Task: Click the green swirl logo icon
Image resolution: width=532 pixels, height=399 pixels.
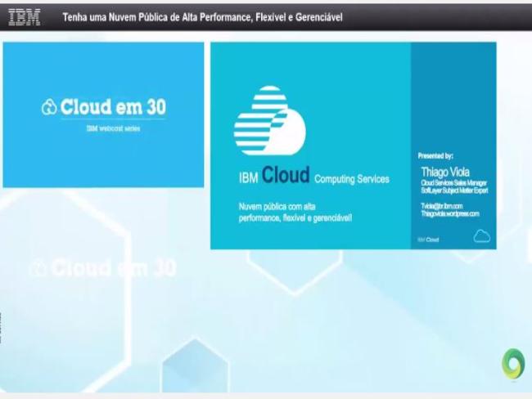Action: [x=513, y=365]
